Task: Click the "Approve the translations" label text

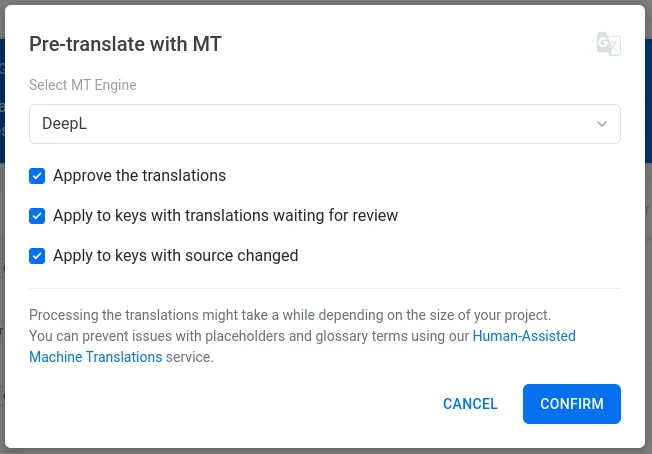Action: tap(139, 176)
